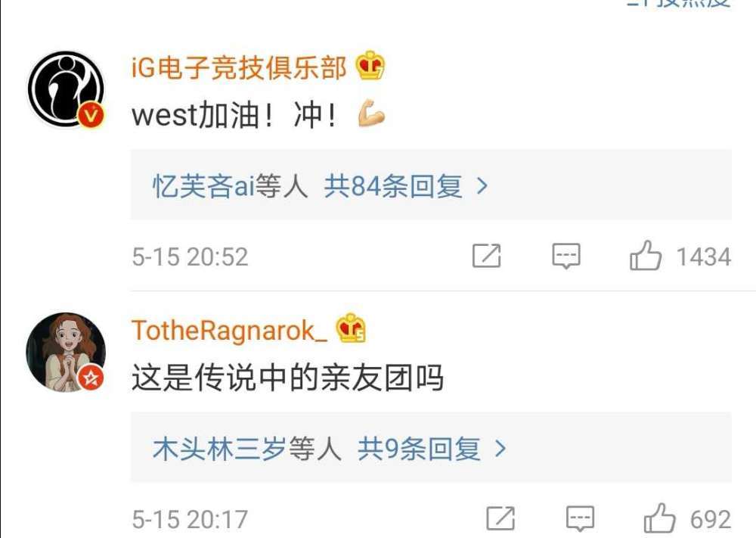Viewport: 756px width, 538px height.
Task: Expand the 共9条回复 replies thread
Action: point(431,448)
